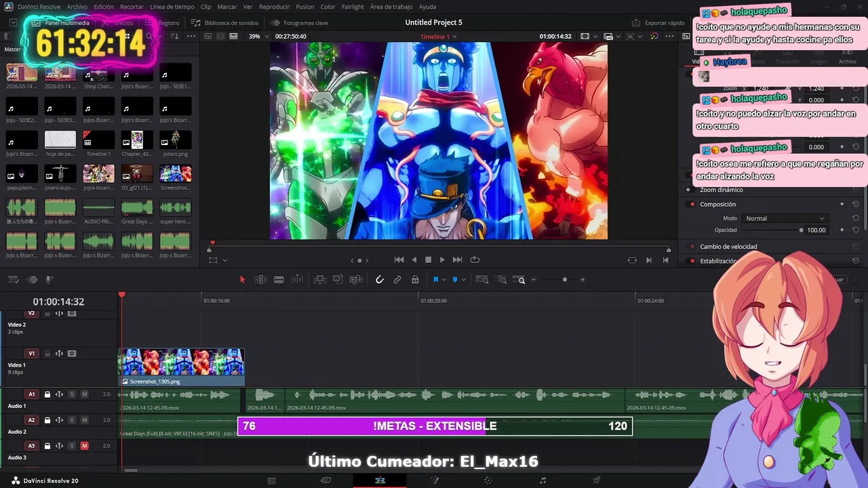Toggle loop playback
The width and height of the screenshot is (868, 488).
pyautogui.click(x=475, y=260)
